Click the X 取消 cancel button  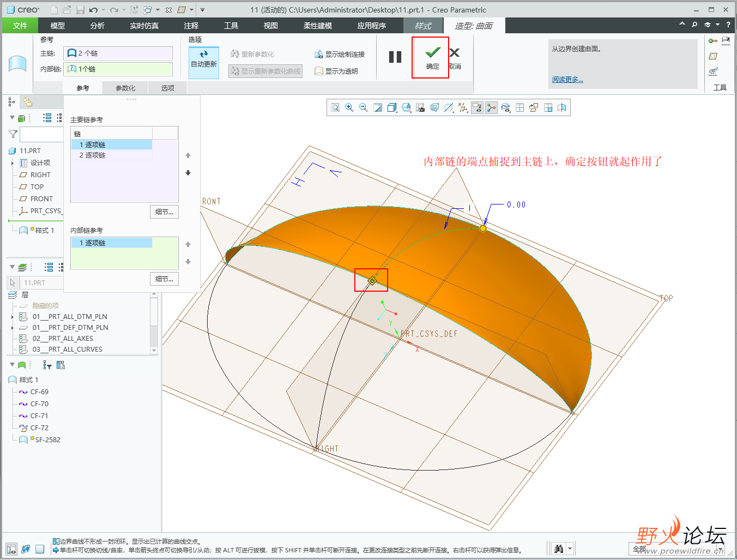[x=455, y=57]
